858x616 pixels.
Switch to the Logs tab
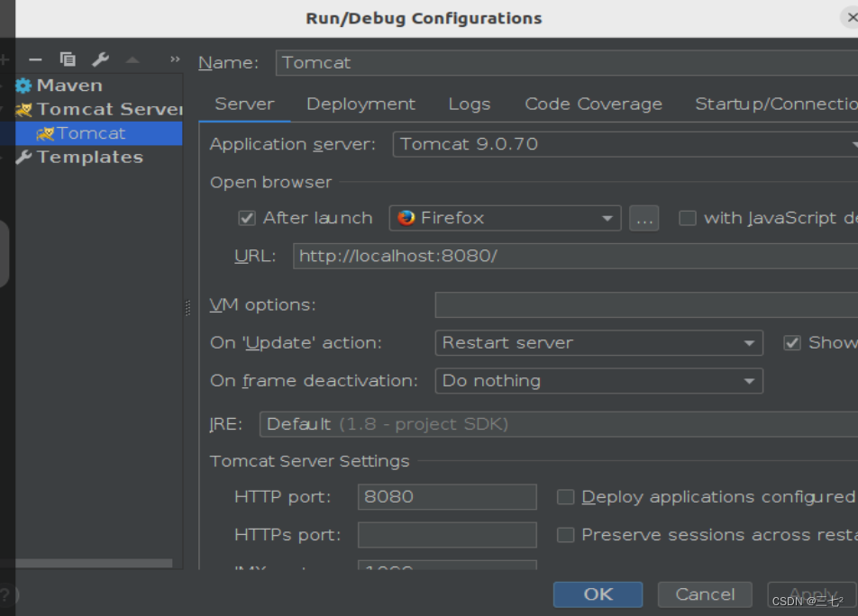coord(470,104)
